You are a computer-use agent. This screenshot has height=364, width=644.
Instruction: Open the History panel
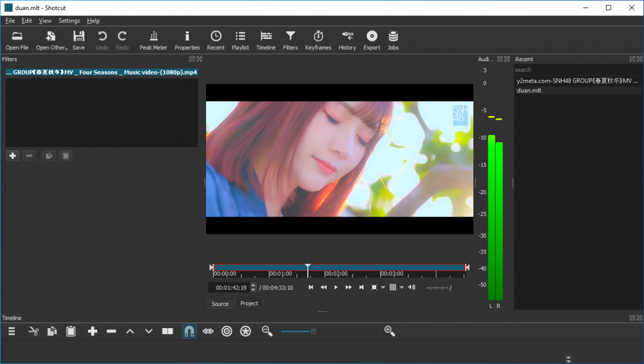click(347, 41)
